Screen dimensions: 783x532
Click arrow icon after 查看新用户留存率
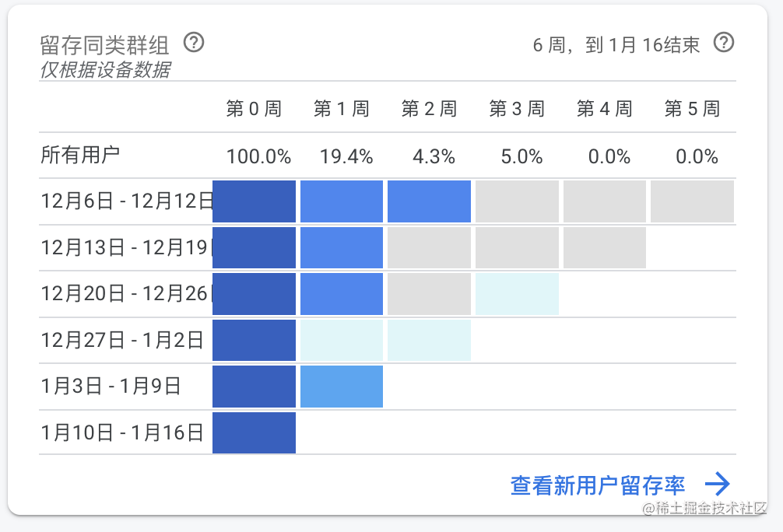(x=718, y=484)
